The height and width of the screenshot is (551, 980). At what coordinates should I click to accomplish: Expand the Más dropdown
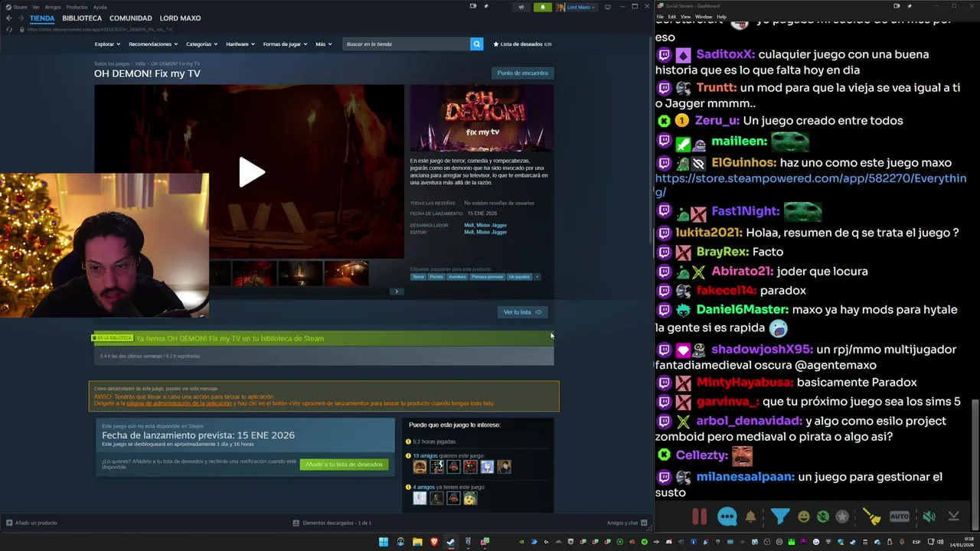click(324, 44)
